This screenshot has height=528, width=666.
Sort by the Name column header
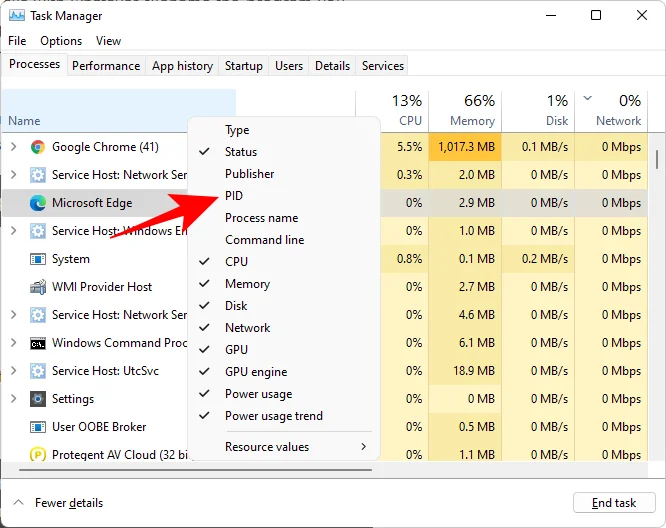click(119, 110)
